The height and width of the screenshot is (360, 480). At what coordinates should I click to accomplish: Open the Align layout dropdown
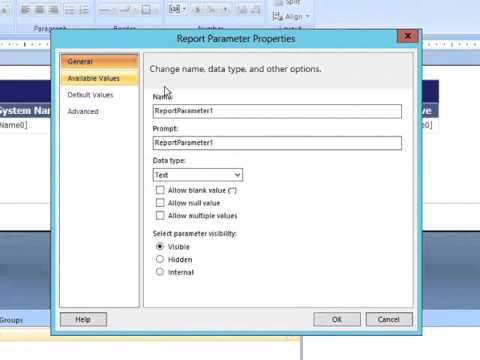tap(291, 16)
